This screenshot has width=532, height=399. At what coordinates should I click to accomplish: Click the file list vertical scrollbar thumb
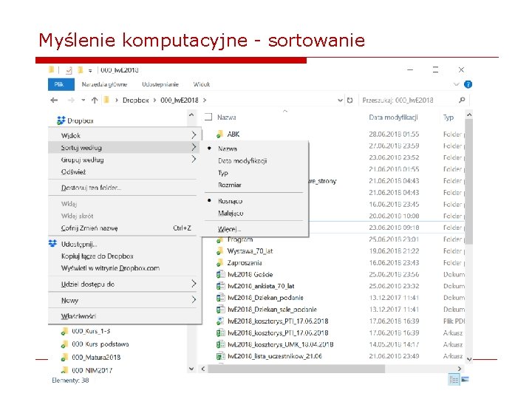coord(468,182)
